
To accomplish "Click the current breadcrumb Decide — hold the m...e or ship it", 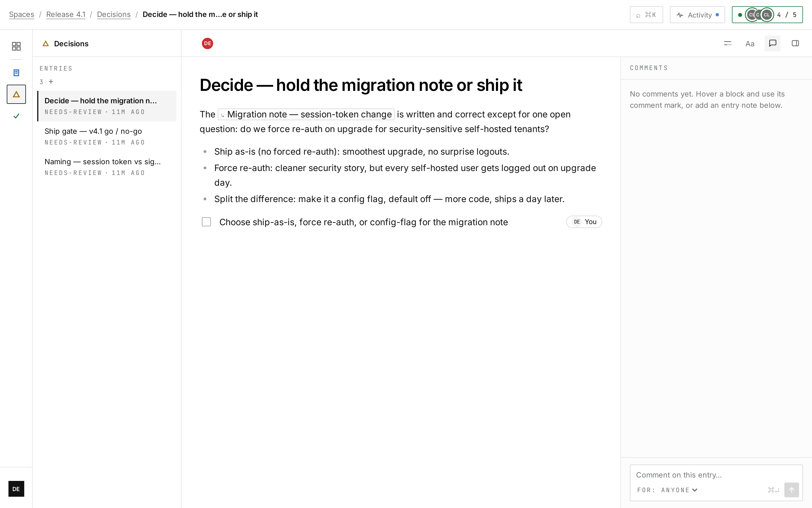I will click(x=200, y=14).
